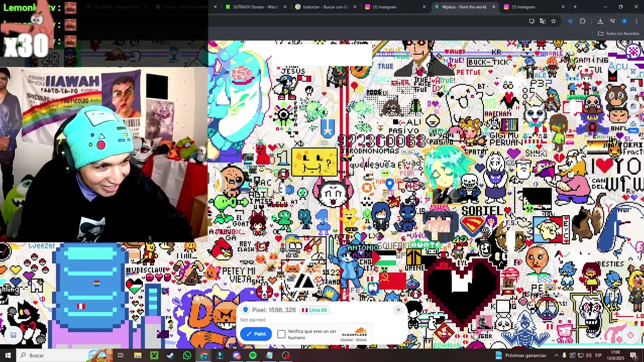Screen dimensions: 644x362
Task: Open Spotify from the taskbar
Action: pyautogui.click(x=253, y=355)
